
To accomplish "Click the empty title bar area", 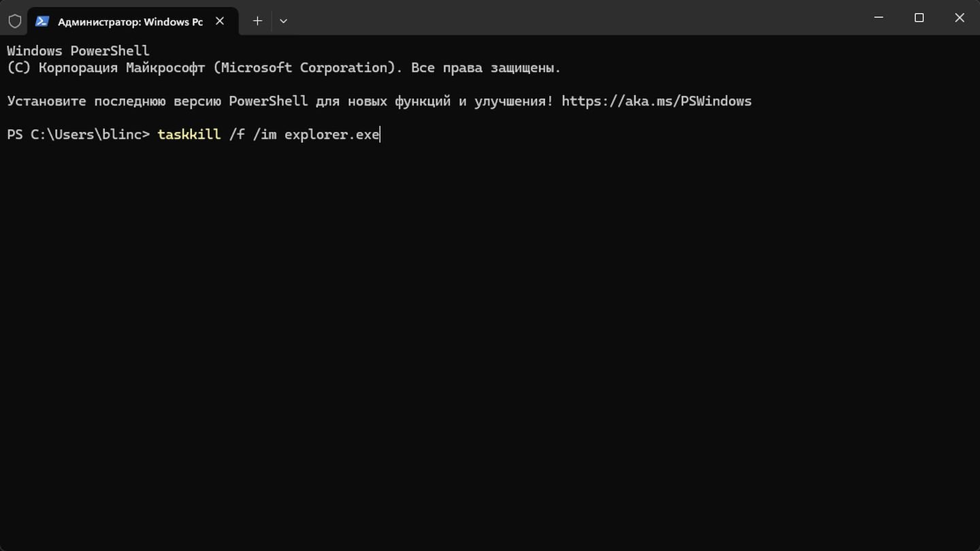I will click(x=572, y=18).
